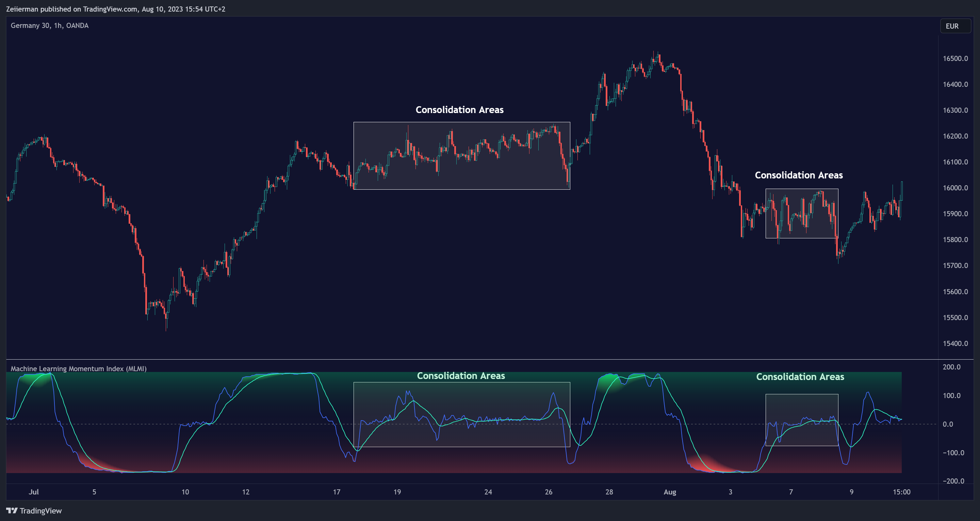Click the '26' date label on time axis
980x521 pixels.
pos(549,492)
